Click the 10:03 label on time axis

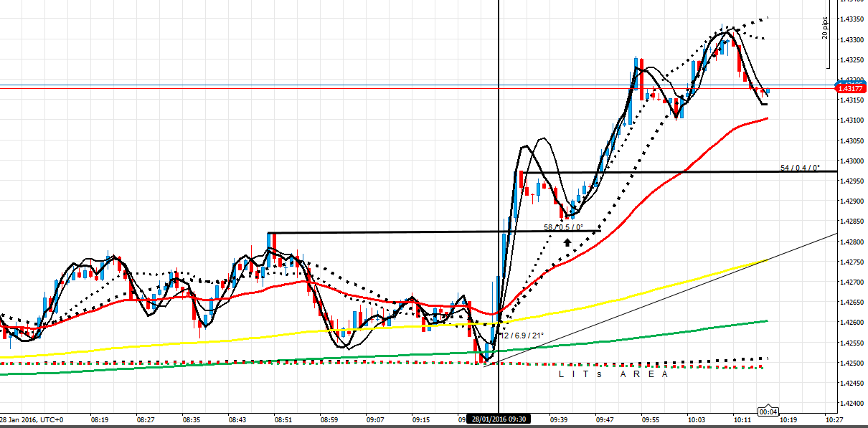click(x=696, y=419)
